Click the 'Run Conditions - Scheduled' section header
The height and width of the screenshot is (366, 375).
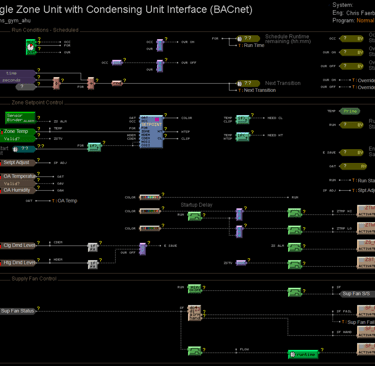[45, 30]
